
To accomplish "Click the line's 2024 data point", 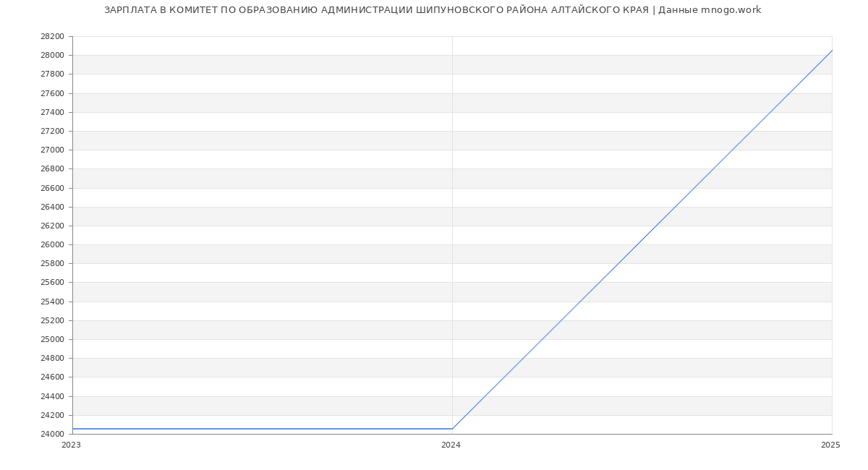I will point(452,429).
